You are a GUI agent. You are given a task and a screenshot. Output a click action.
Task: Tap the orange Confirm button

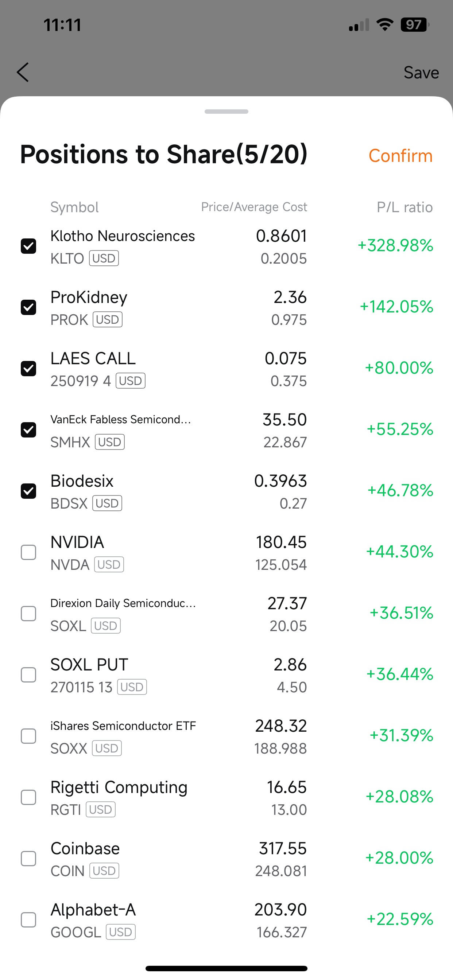(x=400, y=156)
